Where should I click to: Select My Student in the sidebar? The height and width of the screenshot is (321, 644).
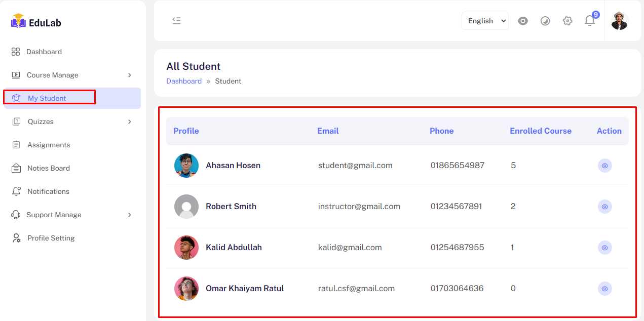(47, 98)
